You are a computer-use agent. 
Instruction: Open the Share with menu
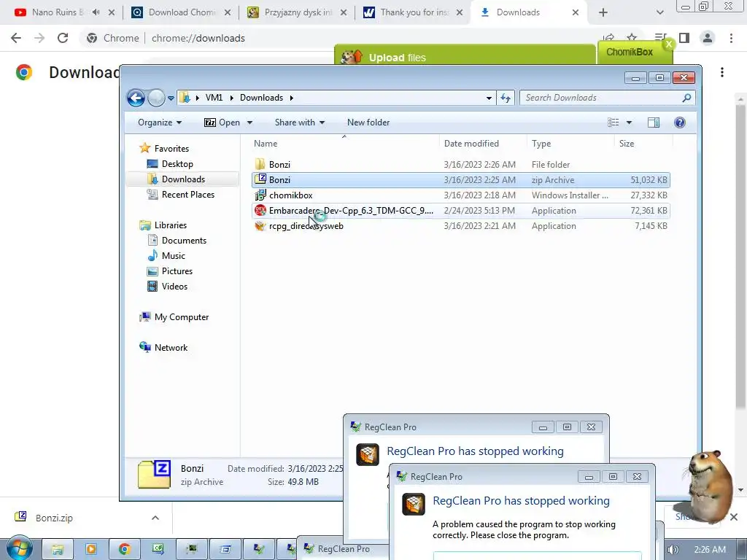(300, 122)
